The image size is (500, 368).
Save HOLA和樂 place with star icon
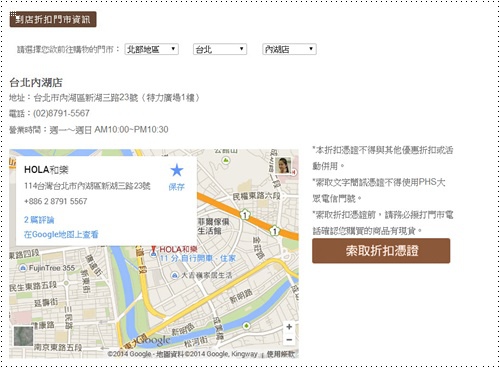[x=177, y=170]
